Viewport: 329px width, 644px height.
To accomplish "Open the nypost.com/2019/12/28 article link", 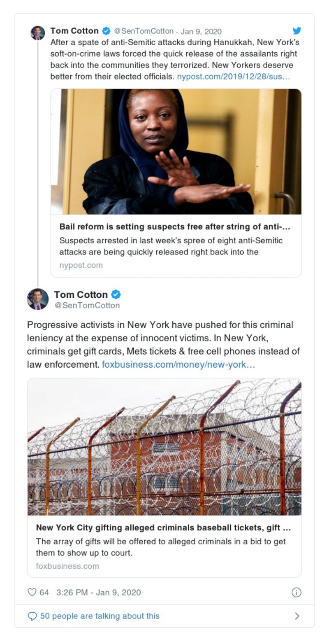I will click(x=233, y=77).
